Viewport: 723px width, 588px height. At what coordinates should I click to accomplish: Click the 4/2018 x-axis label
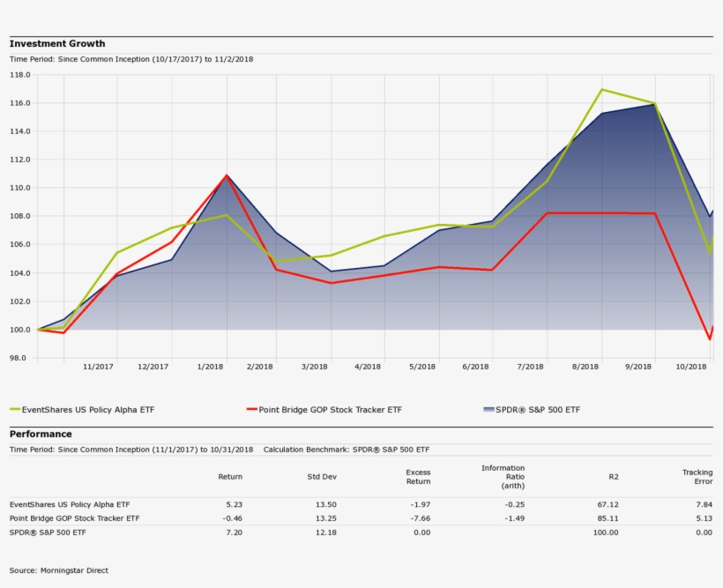[x=368, y=367]
